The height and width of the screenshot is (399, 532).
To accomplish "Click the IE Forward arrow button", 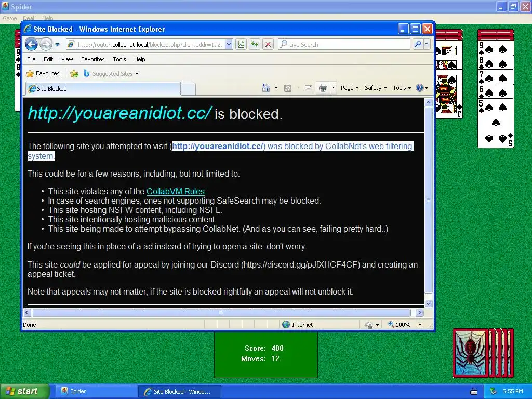I will (46, 44).
